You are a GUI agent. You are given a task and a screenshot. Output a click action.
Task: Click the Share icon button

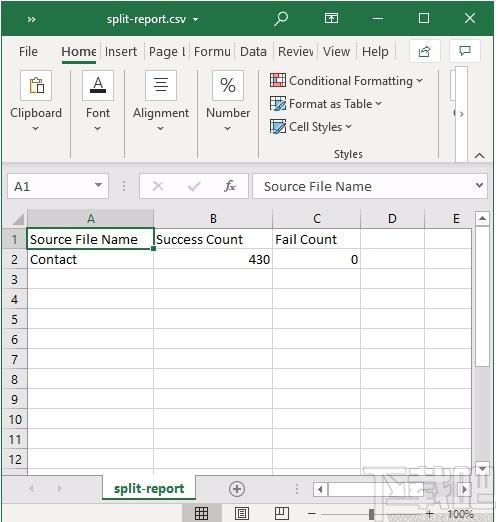point(424,51)
